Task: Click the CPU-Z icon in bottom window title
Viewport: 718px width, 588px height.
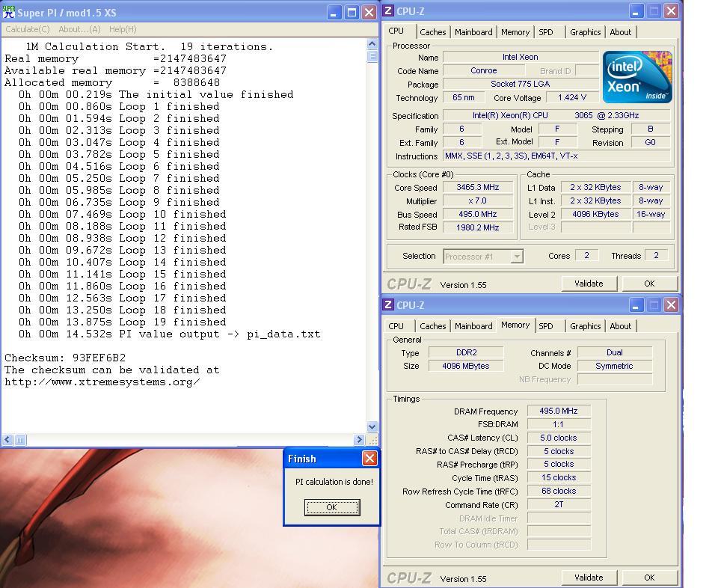Action: point(388,305)
